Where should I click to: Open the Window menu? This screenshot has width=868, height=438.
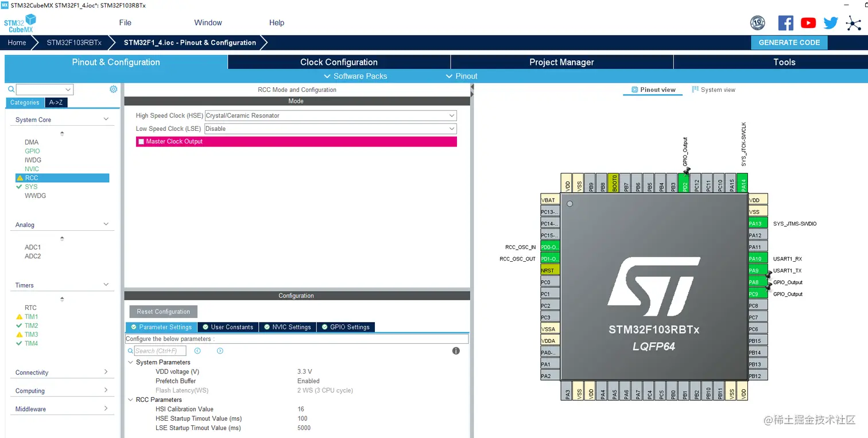pos(208,23)
